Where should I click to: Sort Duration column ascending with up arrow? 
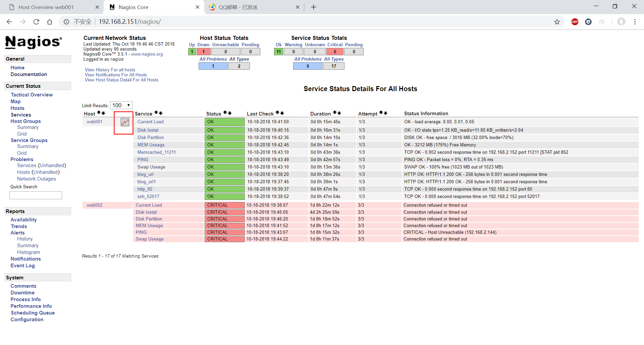[335, 113]
